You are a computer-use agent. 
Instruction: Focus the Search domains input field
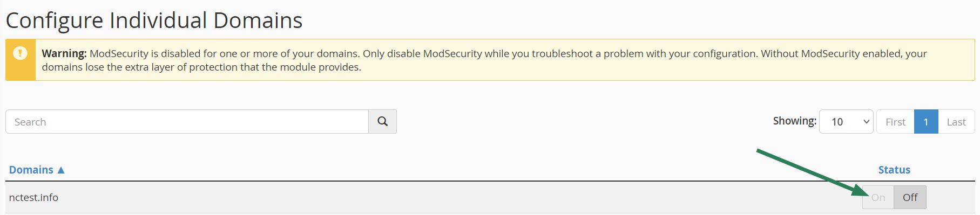tap(187, 122)
